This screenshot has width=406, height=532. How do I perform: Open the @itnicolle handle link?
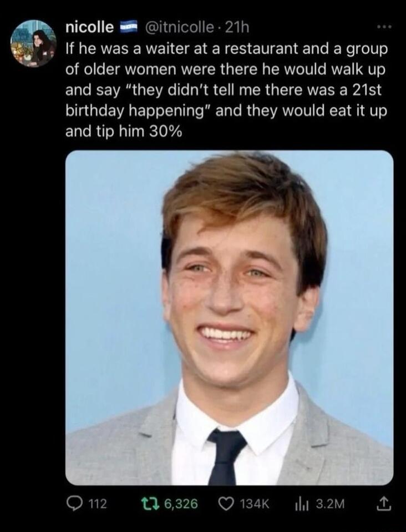(x=177, y=27)
